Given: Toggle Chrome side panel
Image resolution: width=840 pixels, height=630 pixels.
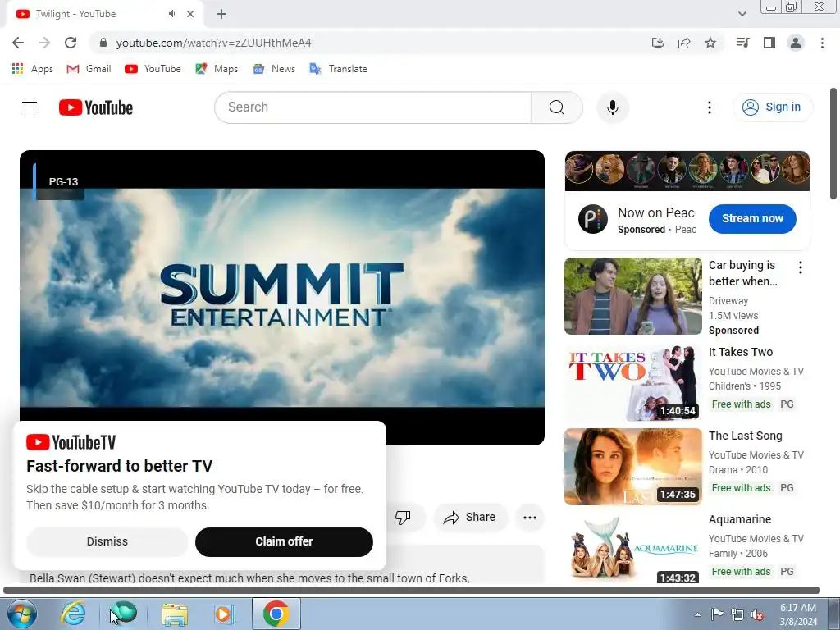Looking at the screenshot, I should point(769,43).
